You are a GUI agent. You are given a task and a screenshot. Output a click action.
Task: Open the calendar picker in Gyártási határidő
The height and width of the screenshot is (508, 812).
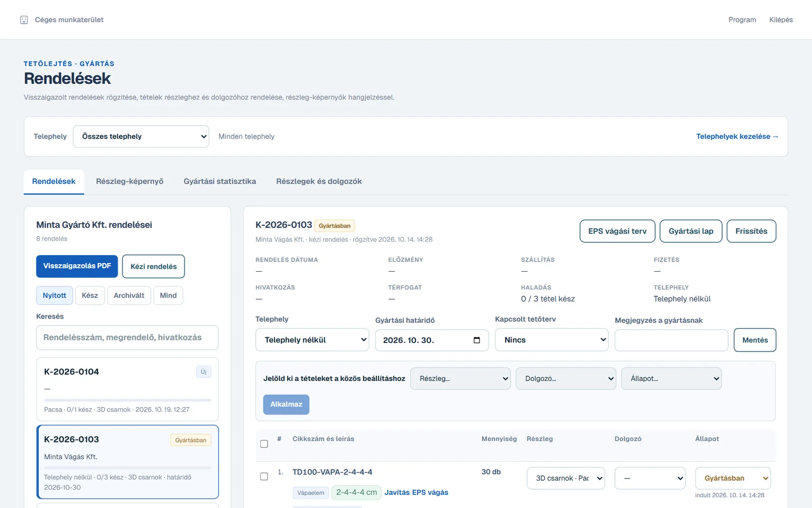tap(477, 340)
